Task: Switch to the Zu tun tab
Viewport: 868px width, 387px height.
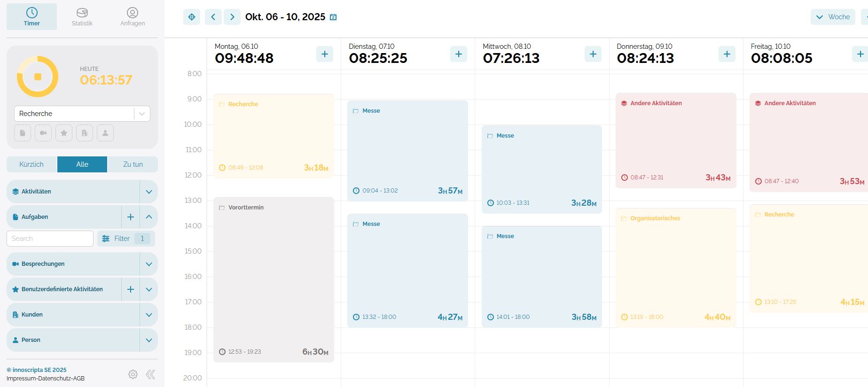Action: 133,164
